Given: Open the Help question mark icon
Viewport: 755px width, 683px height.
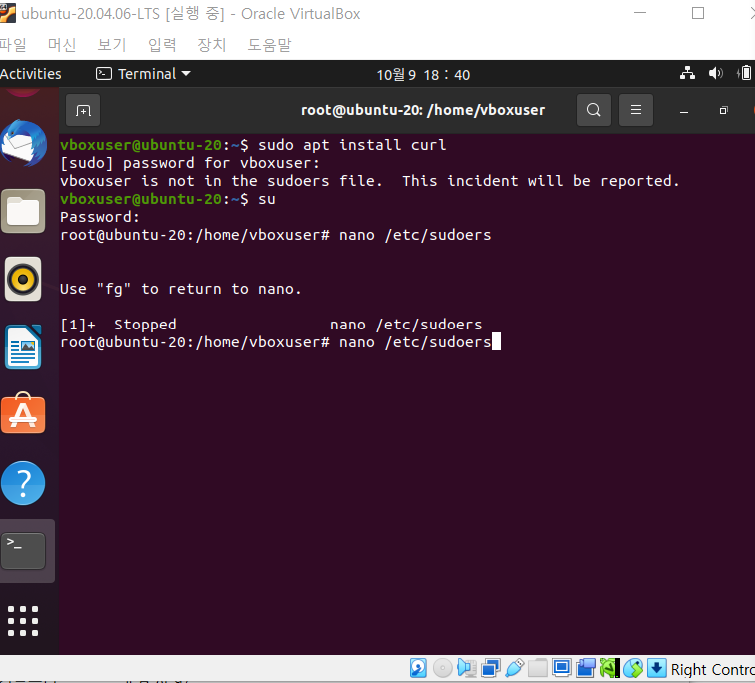Looking at the screenshot, I should click(23, 483).
